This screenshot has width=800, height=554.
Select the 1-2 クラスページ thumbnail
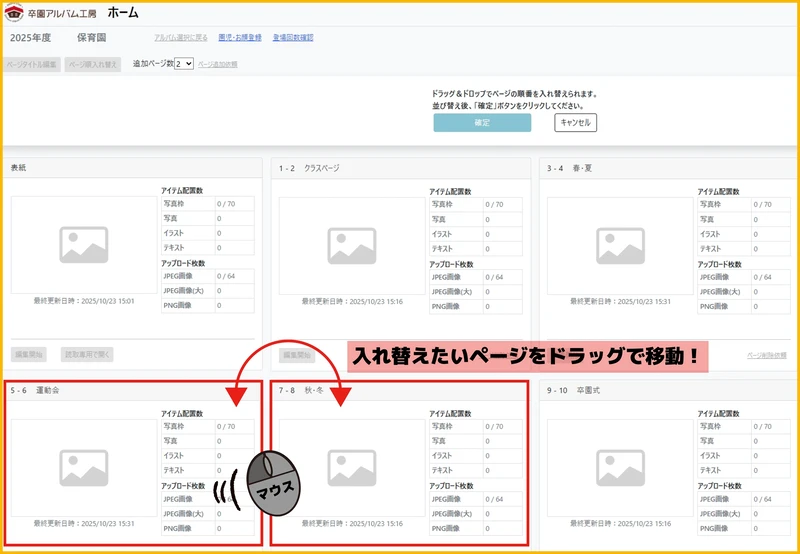[x=352, y=246]
